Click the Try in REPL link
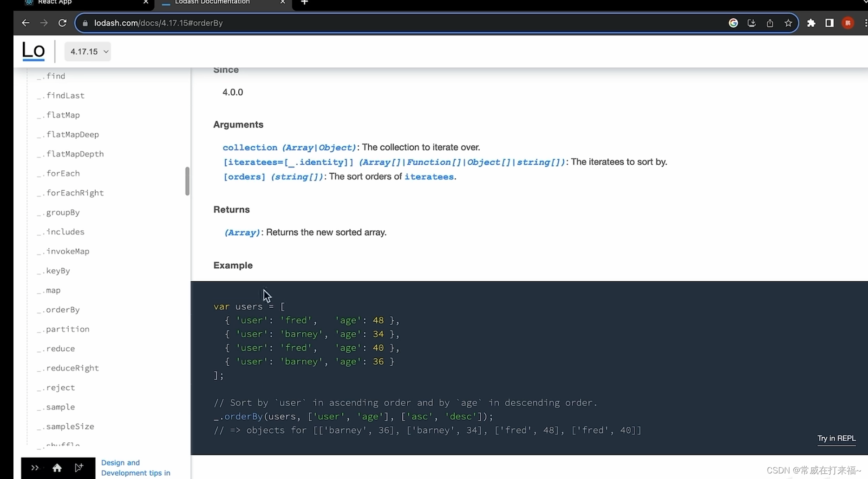The image size is (868, 479). coord(836,439)
